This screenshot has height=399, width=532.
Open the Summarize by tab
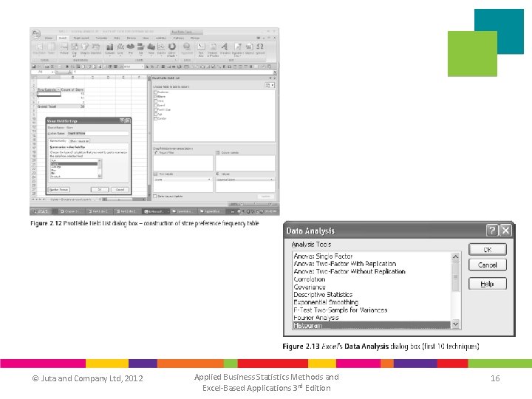58,140
